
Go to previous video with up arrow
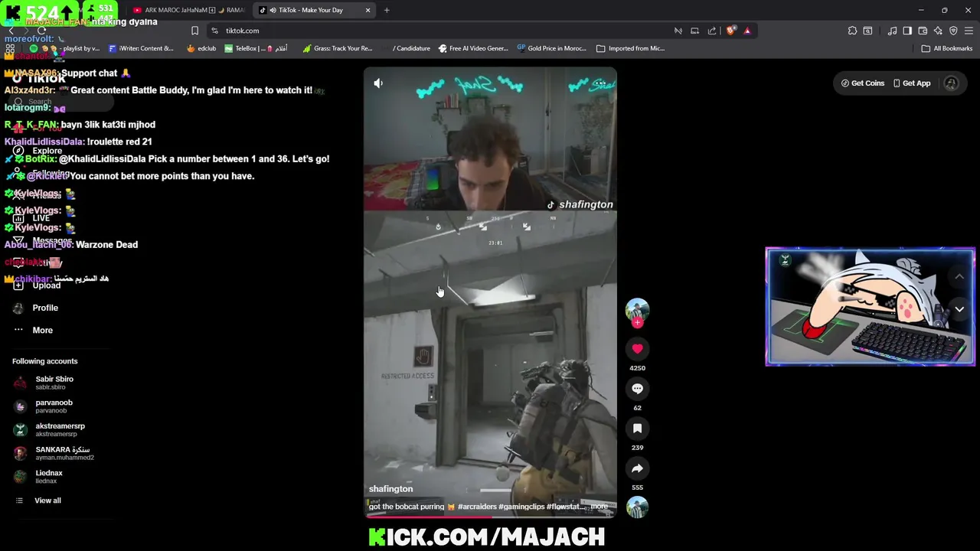959,276
